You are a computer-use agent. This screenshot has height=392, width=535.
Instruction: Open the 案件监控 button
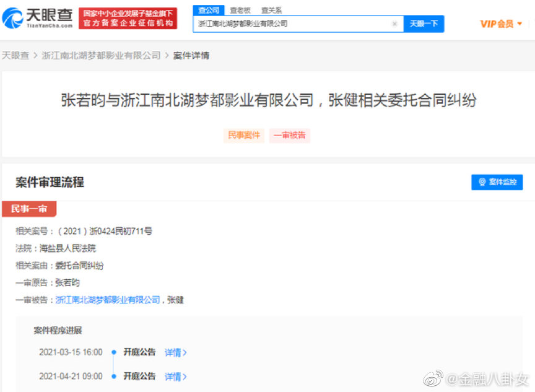(x=497, y=182)
